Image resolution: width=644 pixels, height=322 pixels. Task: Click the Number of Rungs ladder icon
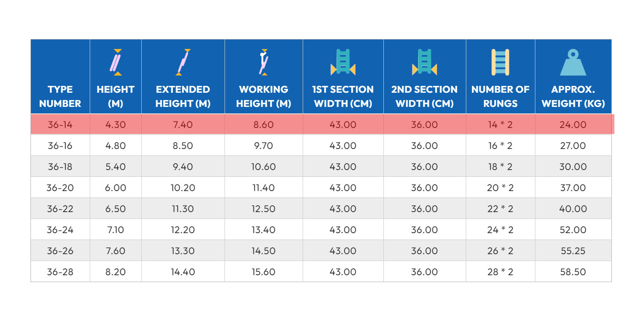(x=500, y=62)
